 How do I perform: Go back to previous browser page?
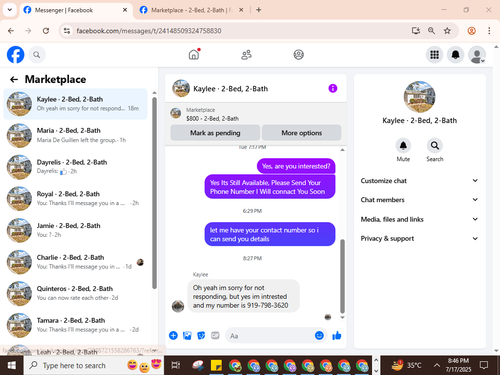[x=11, y=31]
